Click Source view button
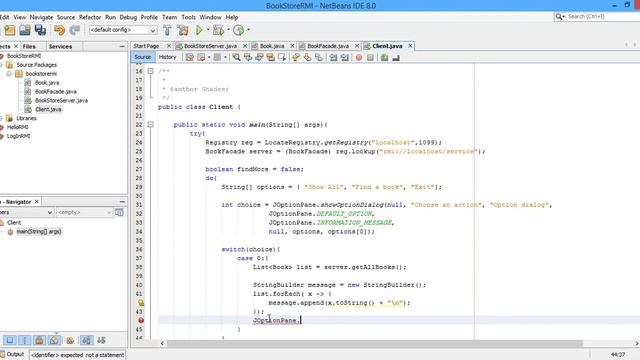Image resolution: width=640 pixels, height=360 pixels. pyautogui.click(x=143, y=57)
